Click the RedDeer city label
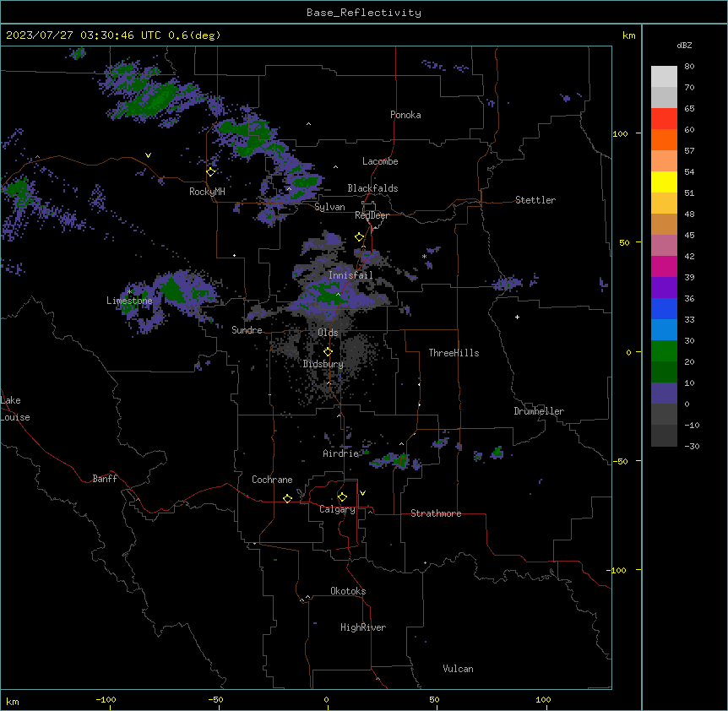 click(x=372, y=215)
